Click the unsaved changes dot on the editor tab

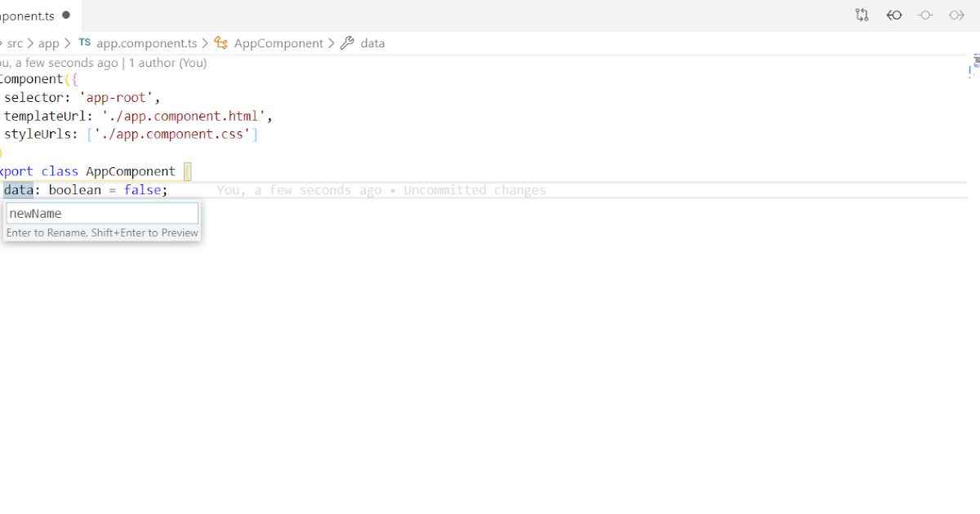67,15
